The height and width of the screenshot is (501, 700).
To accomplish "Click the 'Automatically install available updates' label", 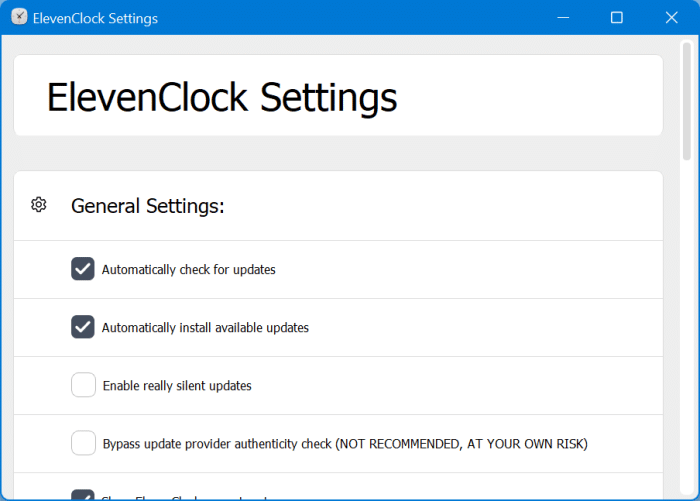I will click(x=205, y=328).
